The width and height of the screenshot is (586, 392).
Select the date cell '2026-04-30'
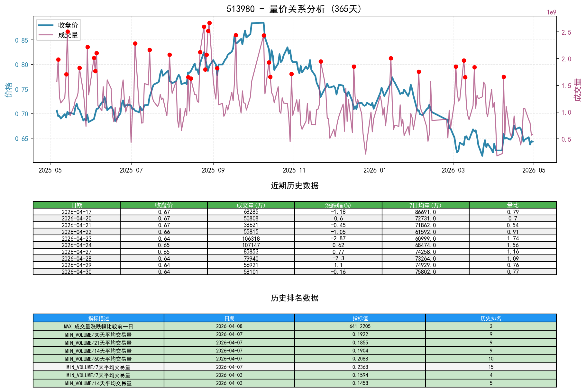click(77, 272)
